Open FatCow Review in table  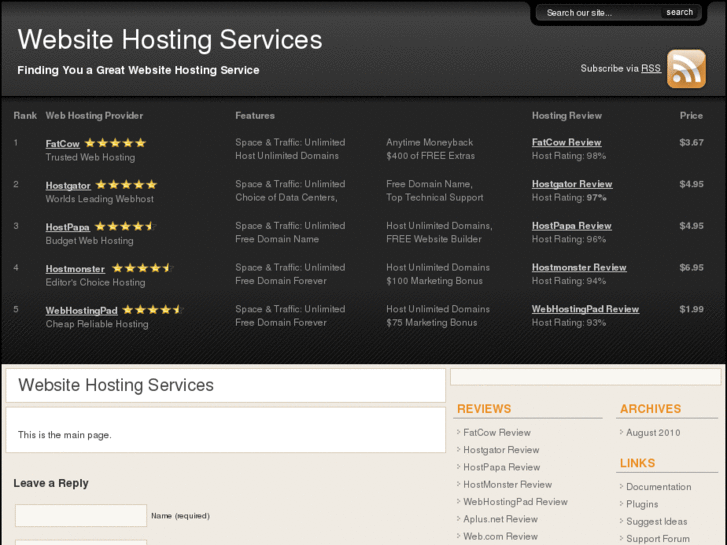click(567, 142)
